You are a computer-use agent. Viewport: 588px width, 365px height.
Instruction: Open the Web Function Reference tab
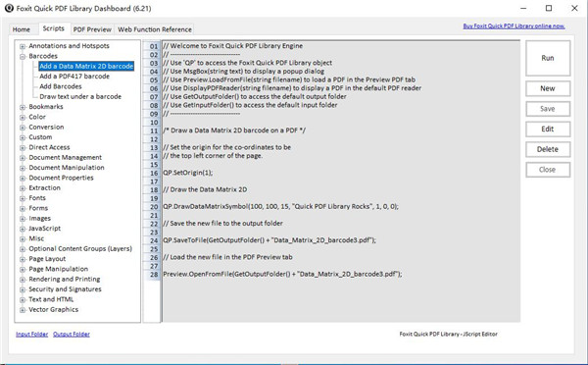tap(155, 29)
